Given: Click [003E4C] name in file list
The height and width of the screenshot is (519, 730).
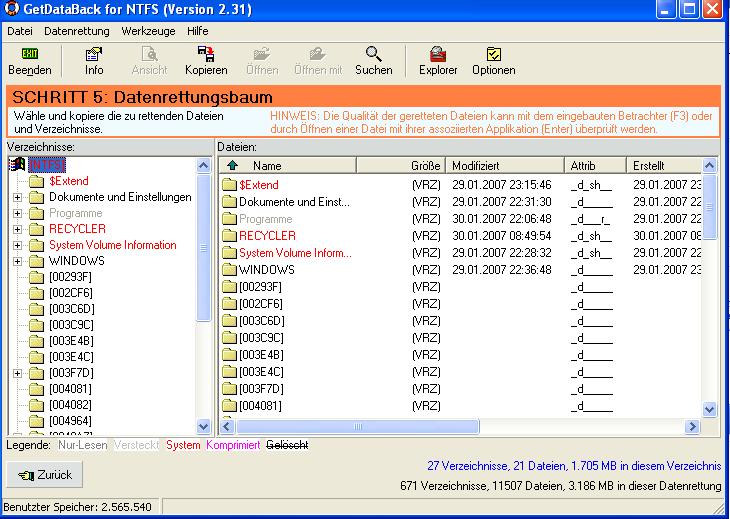Looking at the screenshot, I should [x=261, y=372].
